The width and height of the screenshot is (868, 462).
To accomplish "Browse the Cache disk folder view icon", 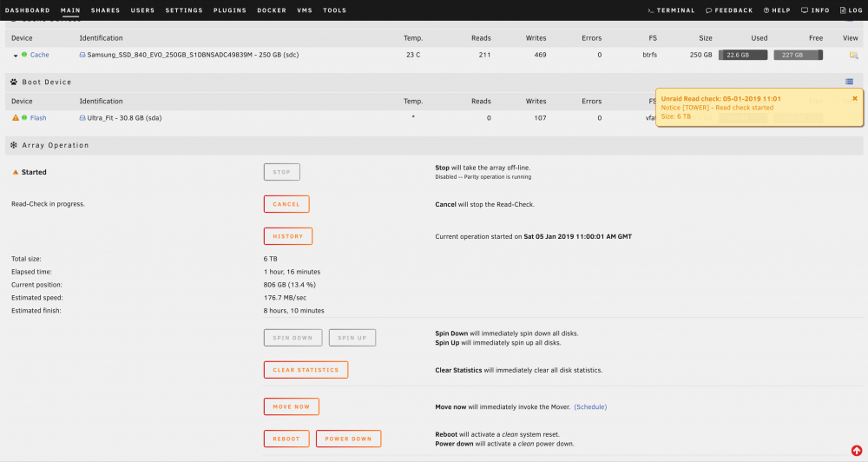I will pos(853,55).
